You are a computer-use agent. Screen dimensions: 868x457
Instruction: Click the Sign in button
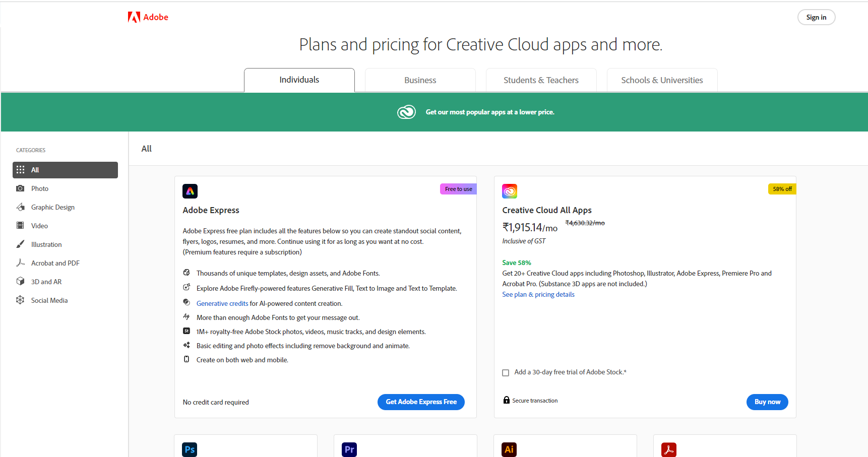click(x=816, y=17)
